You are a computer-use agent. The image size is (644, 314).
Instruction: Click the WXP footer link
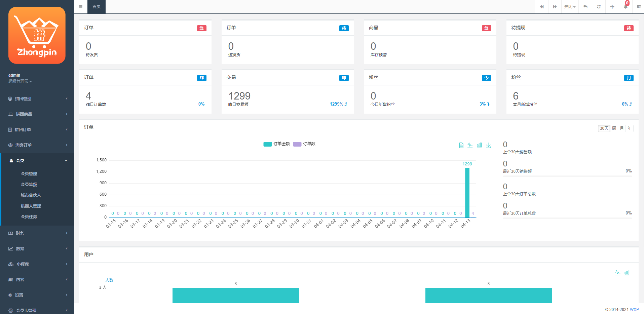coord(634,310)
